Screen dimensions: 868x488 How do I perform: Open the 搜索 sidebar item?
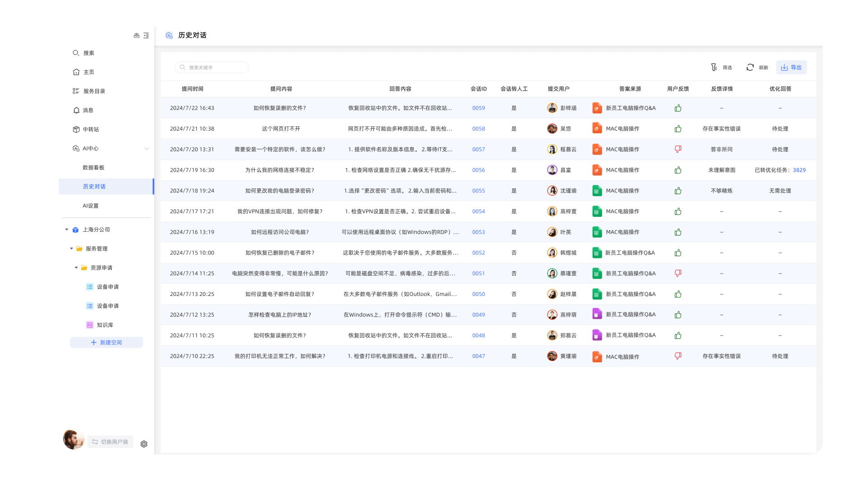[x=83, y=53]
